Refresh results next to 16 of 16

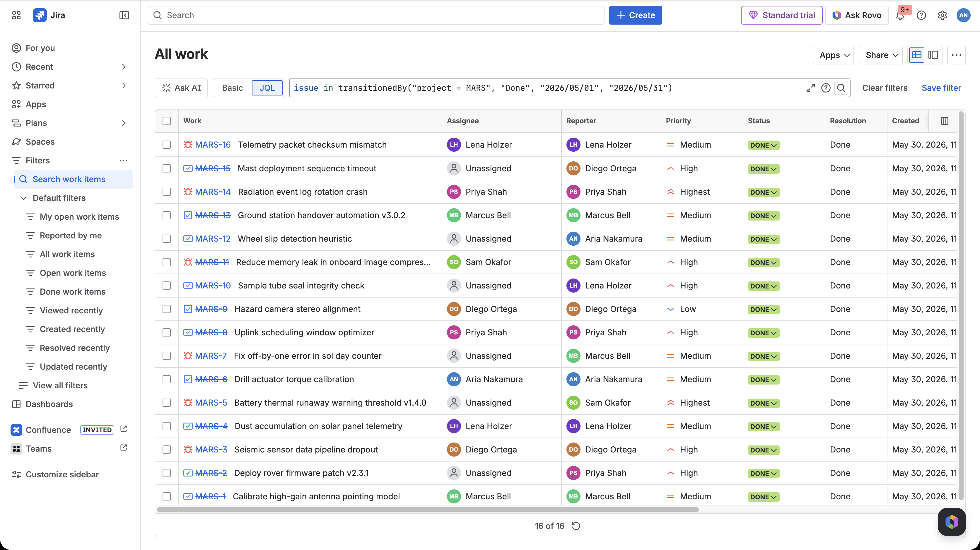pyautogui.click(x=576, y=526)
